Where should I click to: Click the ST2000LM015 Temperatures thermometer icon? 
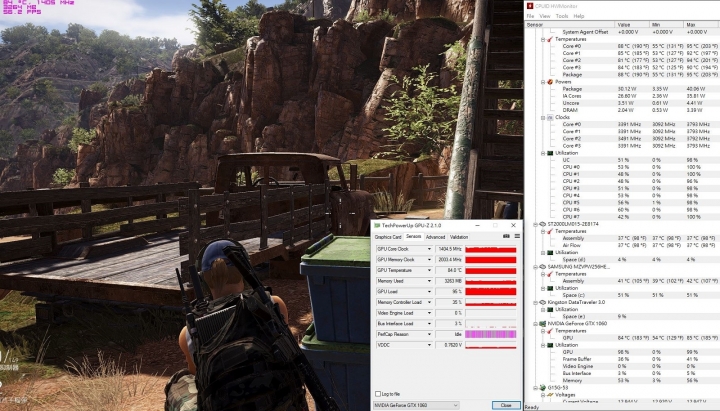pos(550,231)
